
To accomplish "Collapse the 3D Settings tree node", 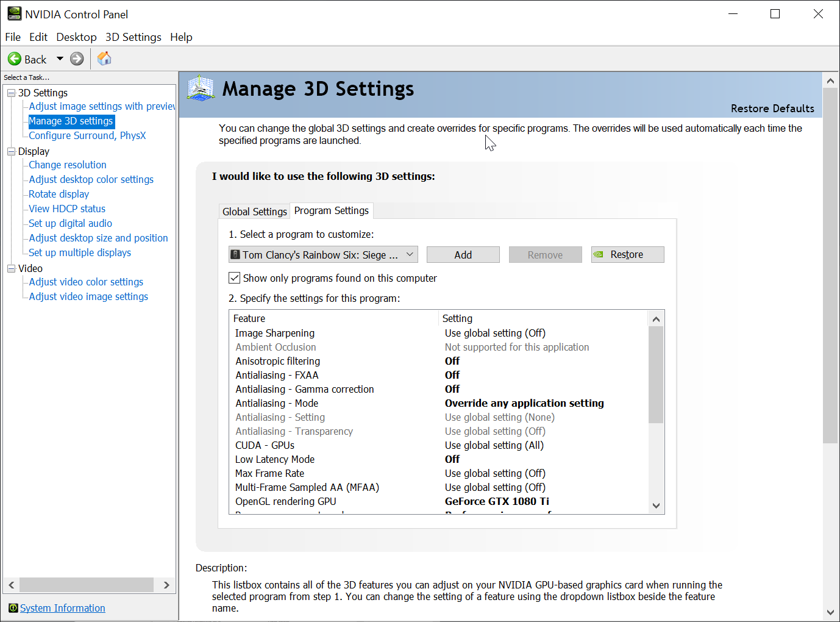I will pyautogui.click(x=11, y=93).
